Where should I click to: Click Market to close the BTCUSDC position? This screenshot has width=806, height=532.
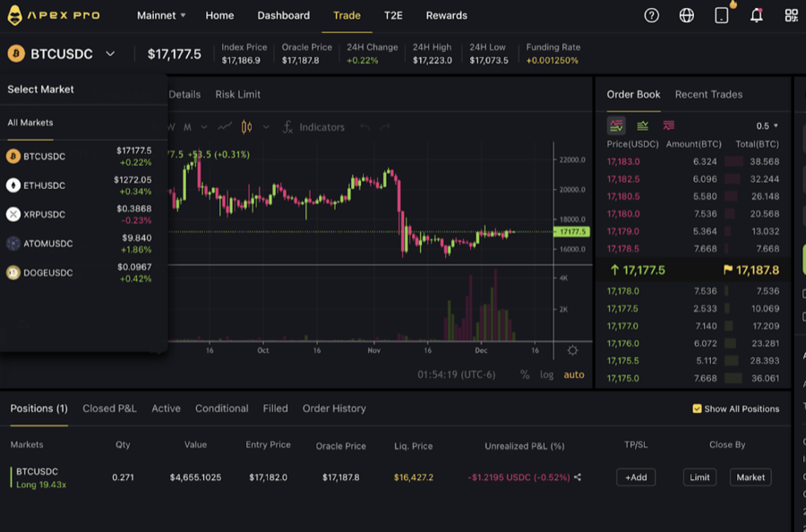tap(750, 477)
